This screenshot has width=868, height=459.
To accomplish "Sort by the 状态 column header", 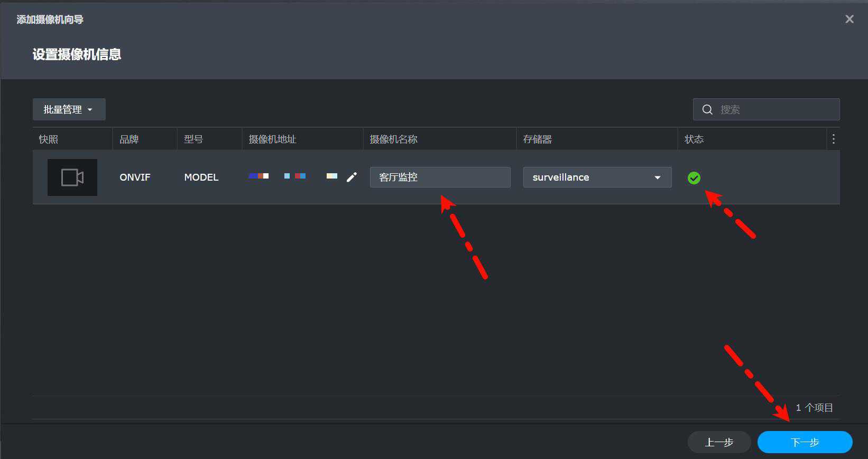I will 694,139.
